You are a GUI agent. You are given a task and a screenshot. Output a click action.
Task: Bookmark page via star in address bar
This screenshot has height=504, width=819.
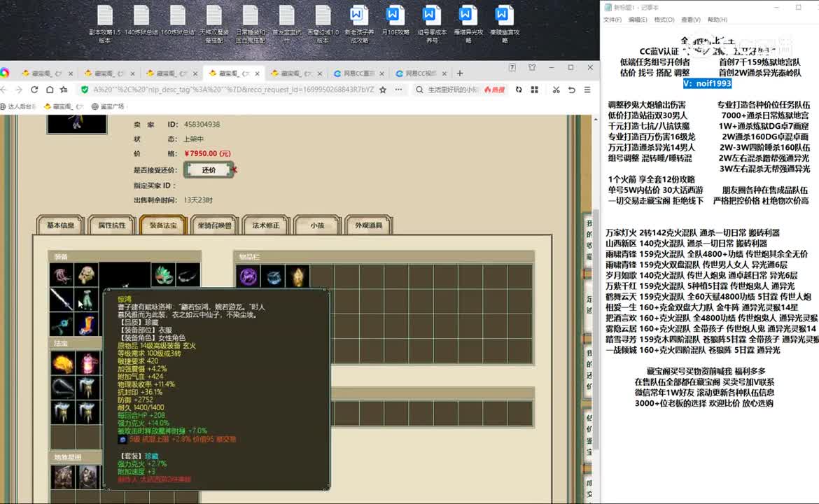[383, 90]
